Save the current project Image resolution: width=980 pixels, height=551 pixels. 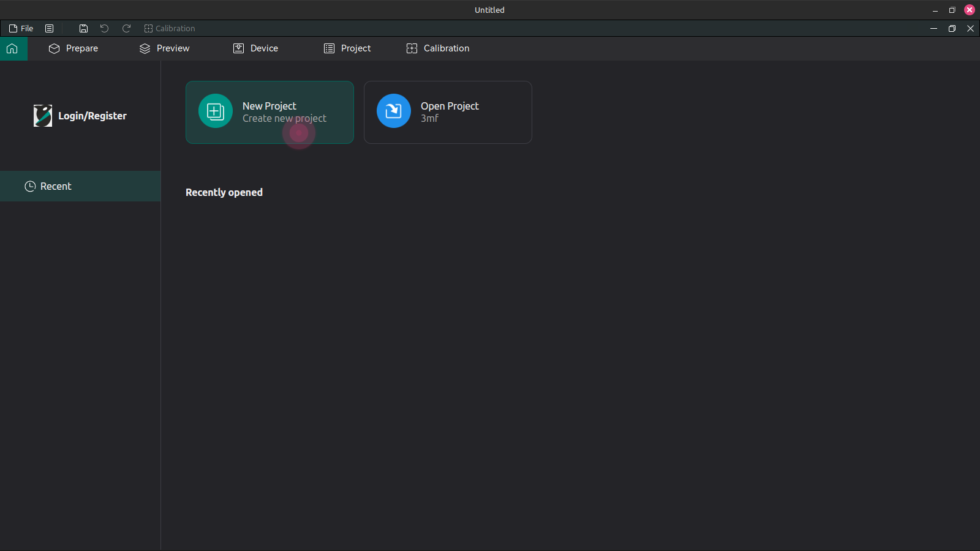pos(84,28)
